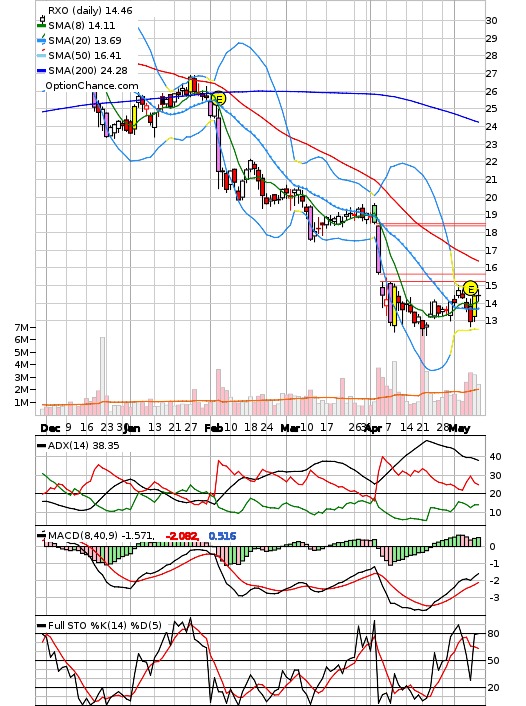Screen dimensions: 526x706
Task: Click the black ADX(14) legend marker
Action: [x=42, y=445]
